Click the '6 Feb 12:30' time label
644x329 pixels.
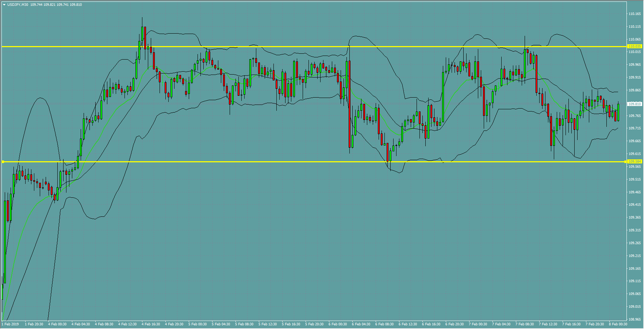click(408, 324)
